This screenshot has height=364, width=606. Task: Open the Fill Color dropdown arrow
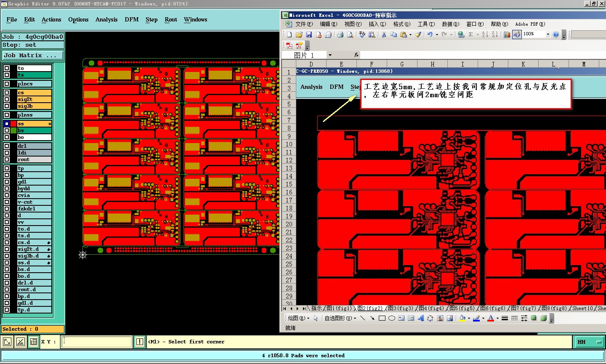pos(469,318)
